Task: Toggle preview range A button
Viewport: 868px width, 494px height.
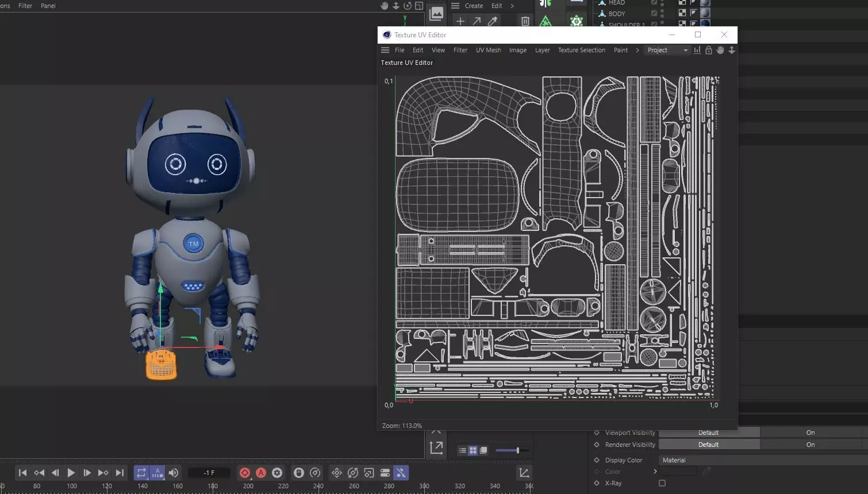Action: (157, 473)
